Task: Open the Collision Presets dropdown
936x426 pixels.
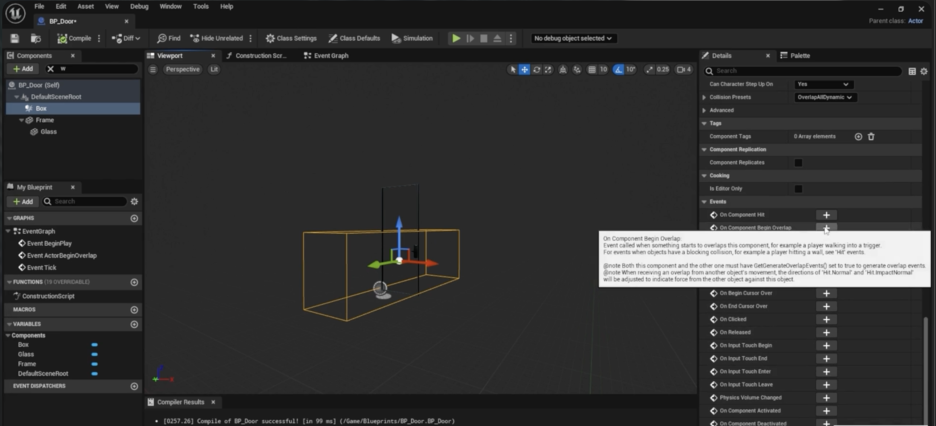Action: pos(826,97)
